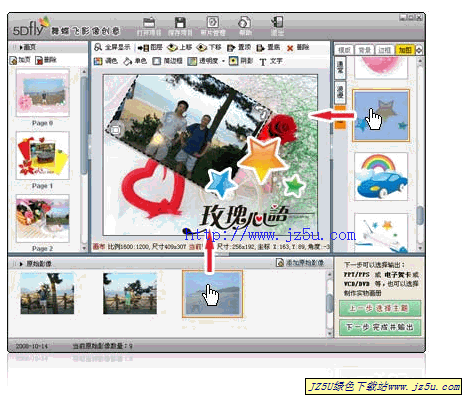Image resolution: width=465 pixels, height=398 pixels.
Task: Click the red heart decoration on canvas
Action: point(152,192)
